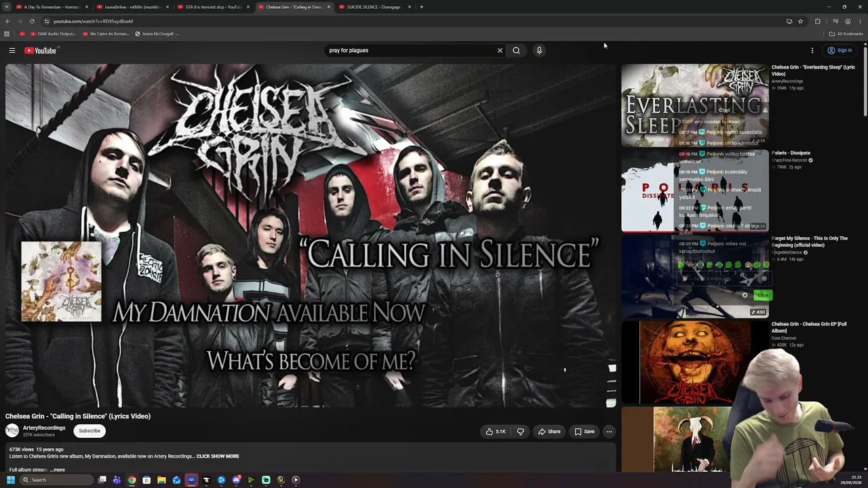Open Chelsea Grin EP Full Album title
The height and width of the screenshot is (488, 868).
pos(809,327)
